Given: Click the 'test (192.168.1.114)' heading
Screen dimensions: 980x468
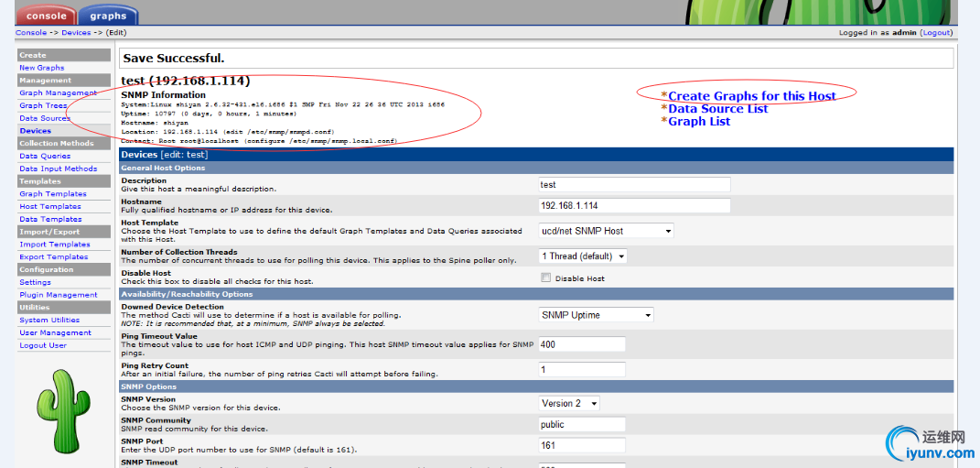Looking at the screenshot, I should pos(186,82).
